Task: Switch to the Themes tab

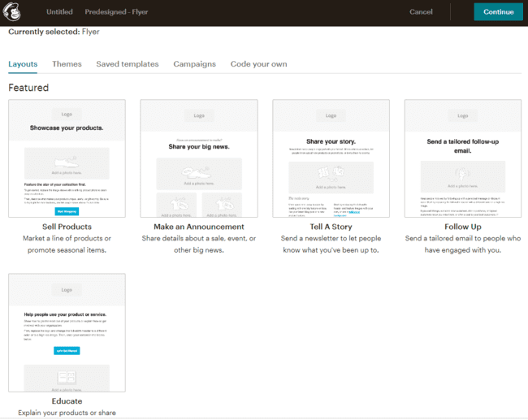Action: (67, 64)
